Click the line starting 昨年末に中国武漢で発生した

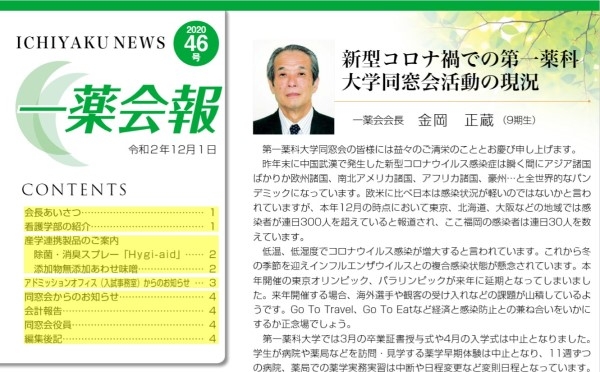pos(427,164)
